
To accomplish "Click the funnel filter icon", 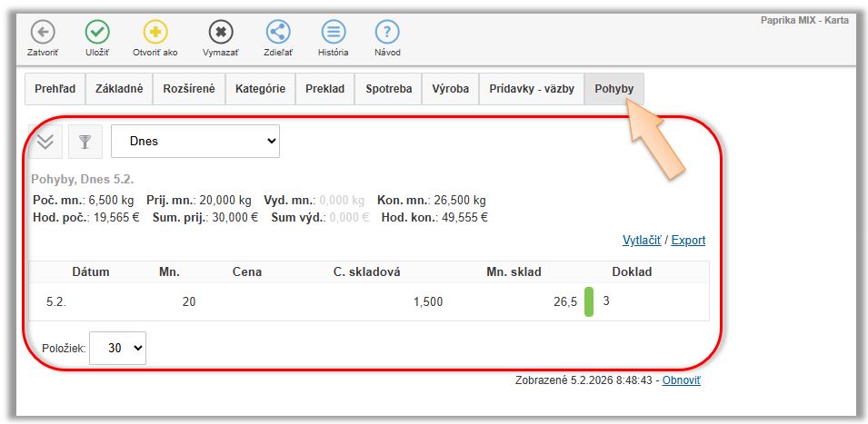I will (x=85, y=142).
